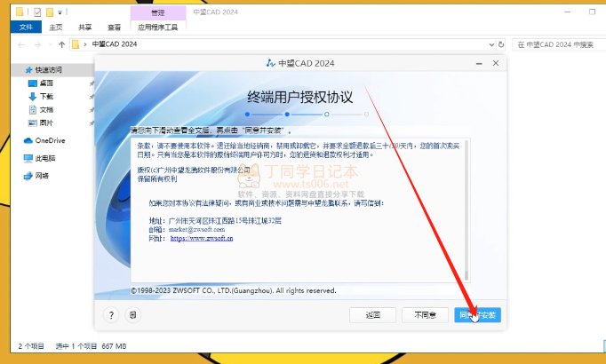Click the properties checkmark icon in title bar

point(37,12)
